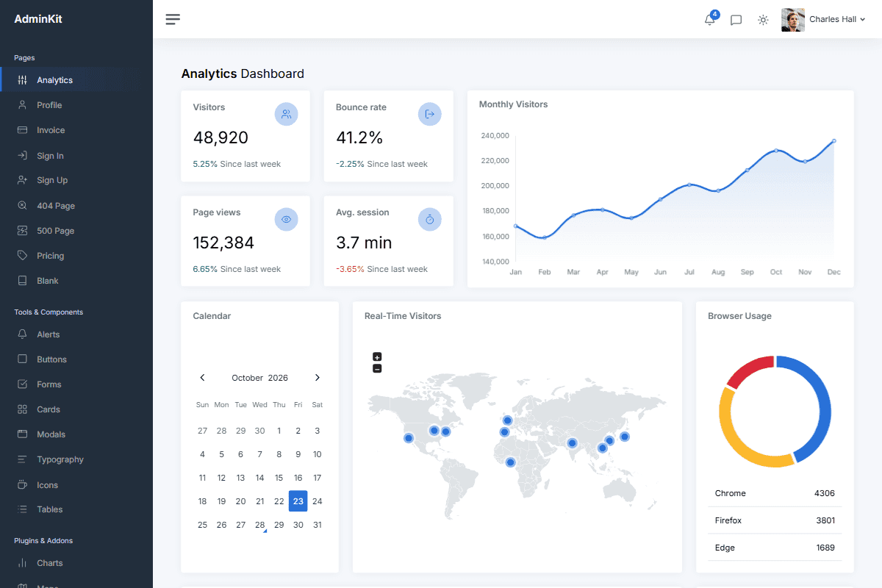Toggle the light/dark theme sun icon
The width and height of the screenshot is (882, 588).
[763, 20]
